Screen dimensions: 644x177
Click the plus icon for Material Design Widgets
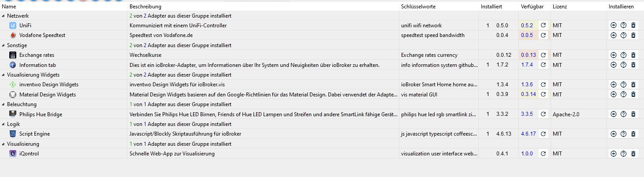pos(613,94)
